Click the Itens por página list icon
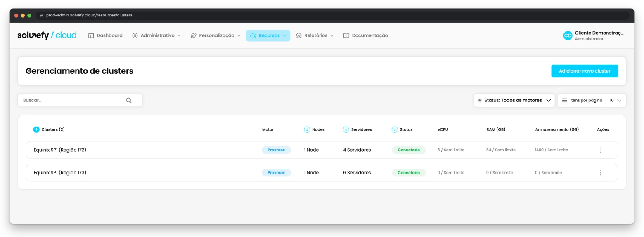 pos(564,100)
